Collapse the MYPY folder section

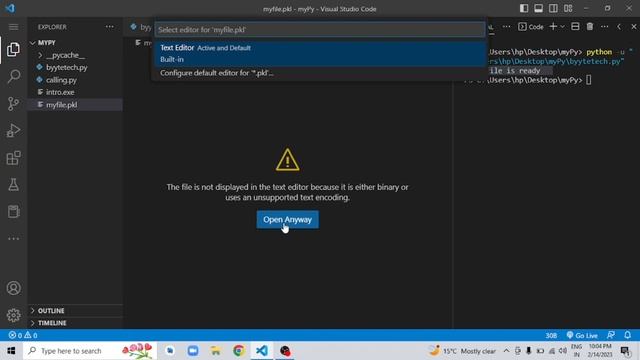75,42
